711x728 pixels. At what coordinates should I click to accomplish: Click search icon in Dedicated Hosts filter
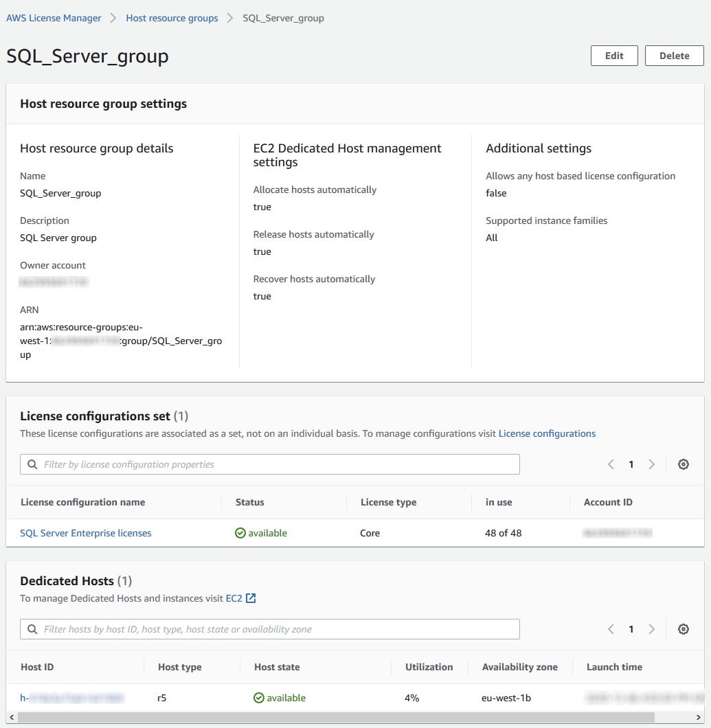32,629
